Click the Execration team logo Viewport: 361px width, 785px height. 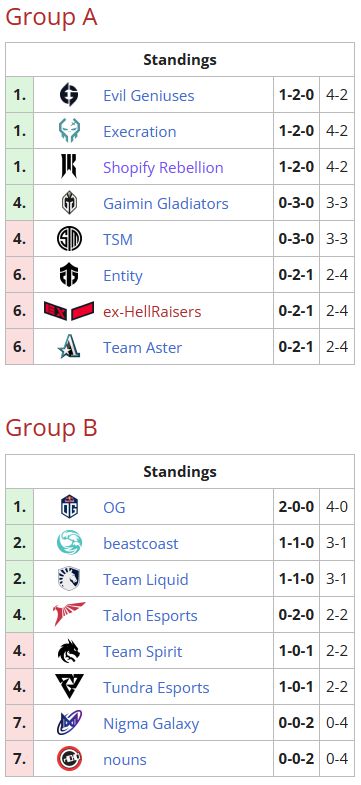69,131
